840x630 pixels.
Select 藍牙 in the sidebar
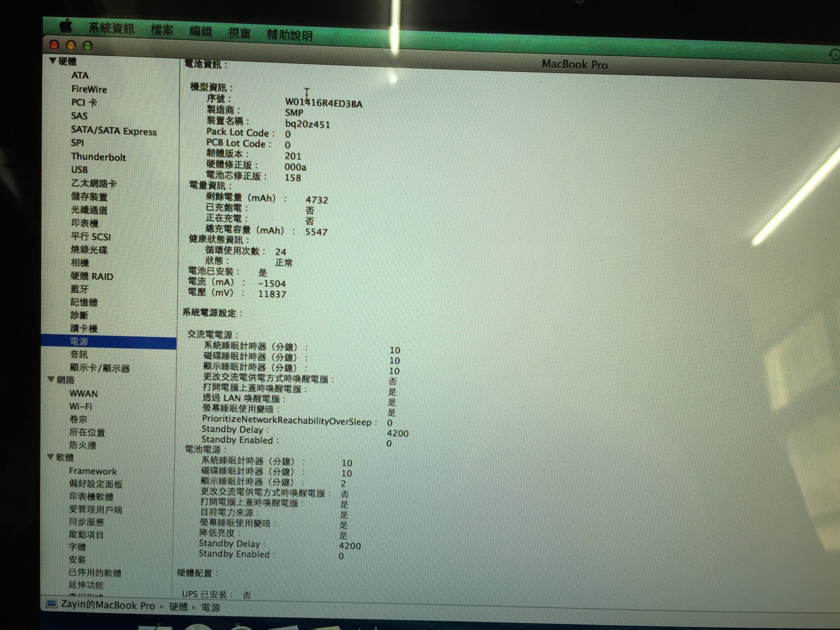pyautogui.click(x=79, y=289)
